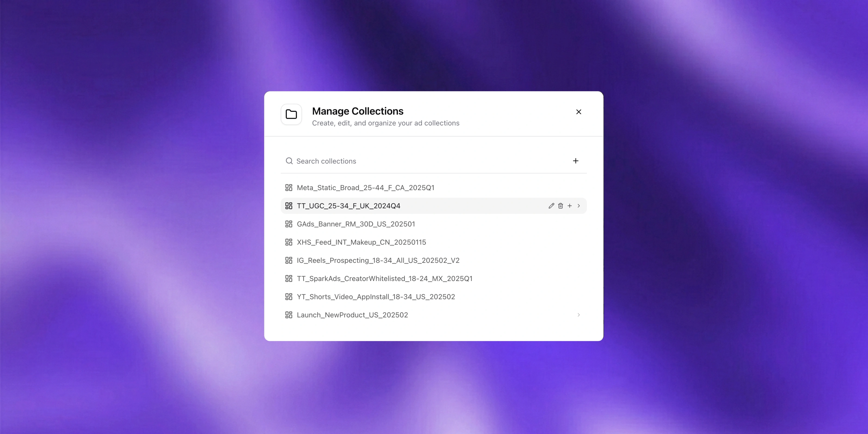Click the grid icon next to Meta_Static_Broad_25-44_F_CA_2025Q1
This screenshot has height=434, width=868.
tap(289, 187)
